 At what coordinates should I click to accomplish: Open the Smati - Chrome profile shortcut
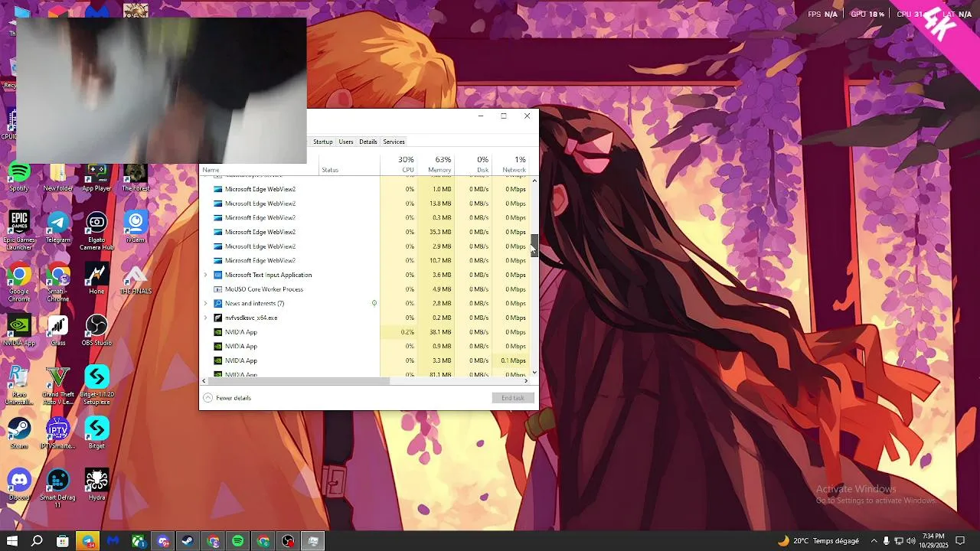(x=58, y=282)
